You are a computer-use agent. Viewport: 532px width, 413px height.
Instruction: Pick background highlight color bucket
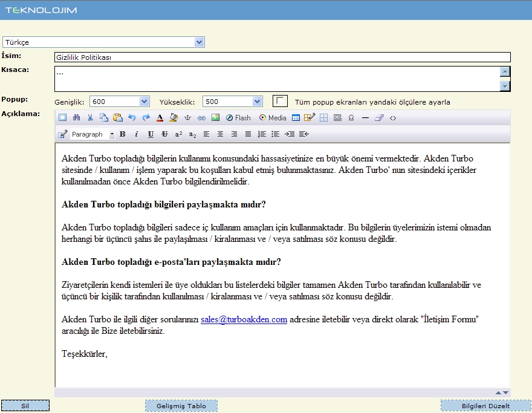174,118
